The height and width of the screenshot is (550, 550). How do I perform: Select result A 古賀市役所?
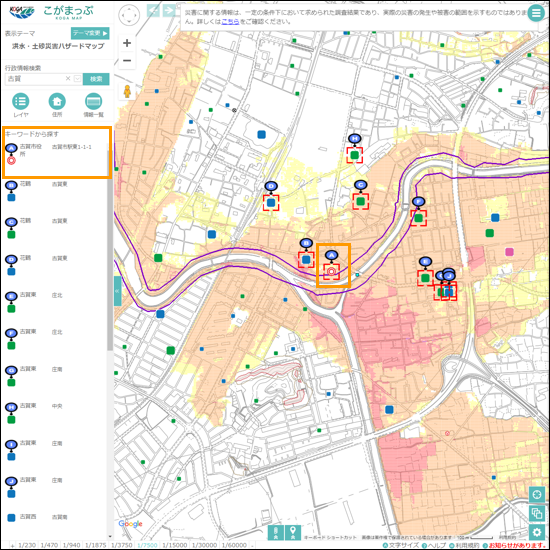[56, 154]
